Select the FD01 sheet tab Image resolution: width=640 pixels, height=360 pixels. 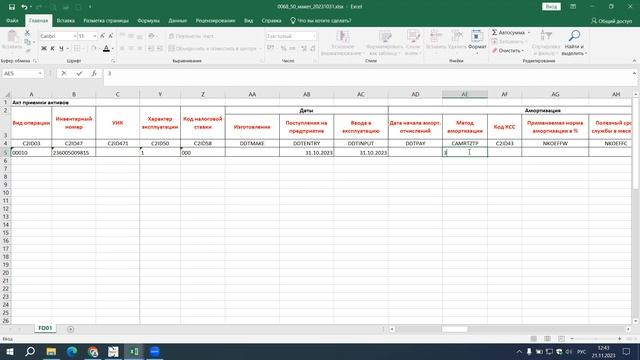(45, 328)
